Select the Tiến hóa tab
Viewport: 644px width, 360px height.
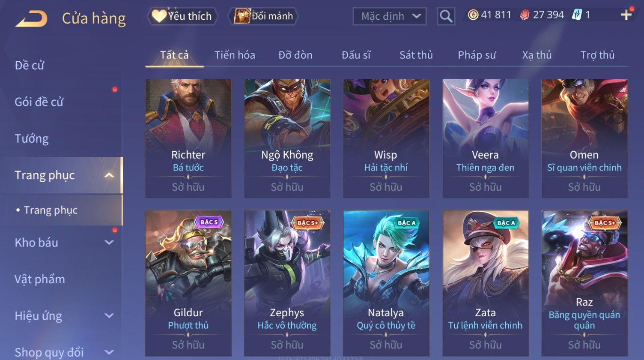pyautogui.click(x=235, y=55)
